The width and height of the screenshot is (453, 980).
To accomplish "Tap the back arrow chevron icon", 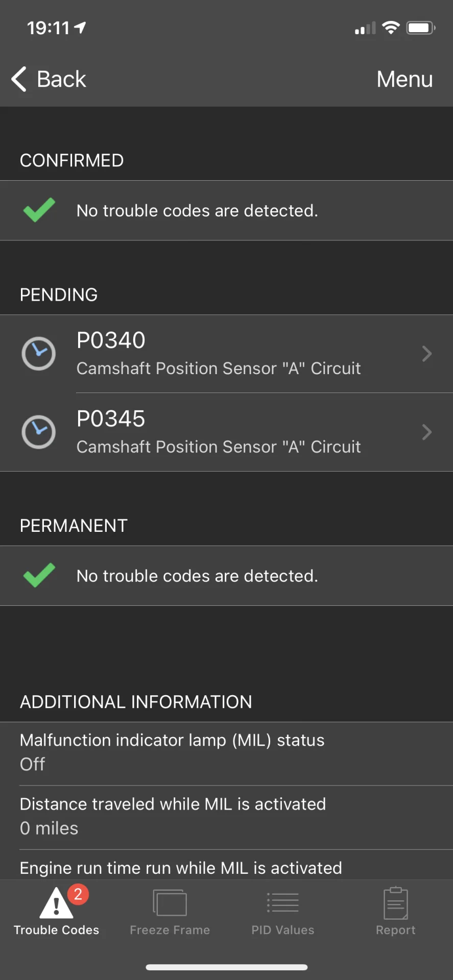I will [x=19, y=79].
